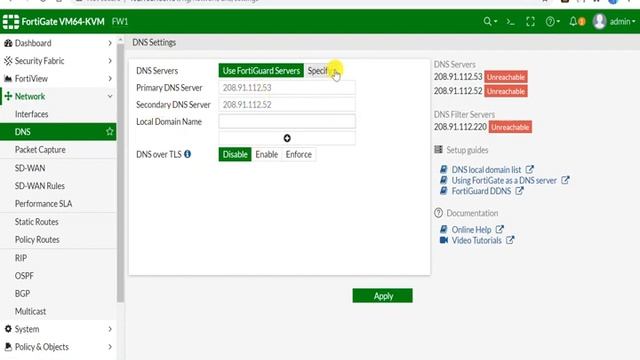Click the admin avatar icon

599,22
